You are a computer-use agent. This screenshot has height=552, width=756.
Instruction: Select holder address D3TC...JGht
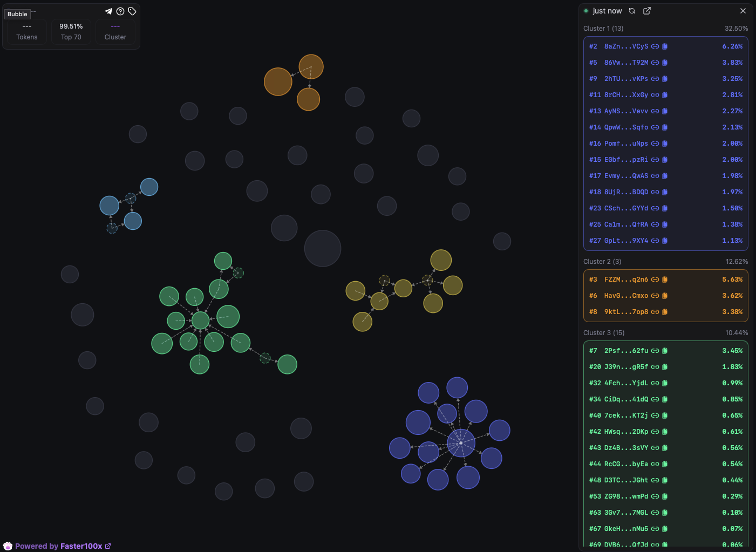pos(626,480)
